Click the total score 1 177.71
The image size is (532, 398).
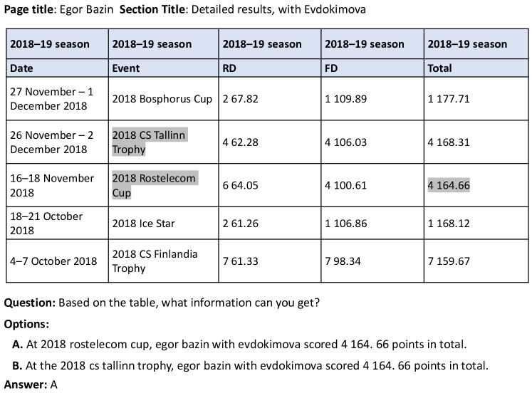click(x=449, y=99)
